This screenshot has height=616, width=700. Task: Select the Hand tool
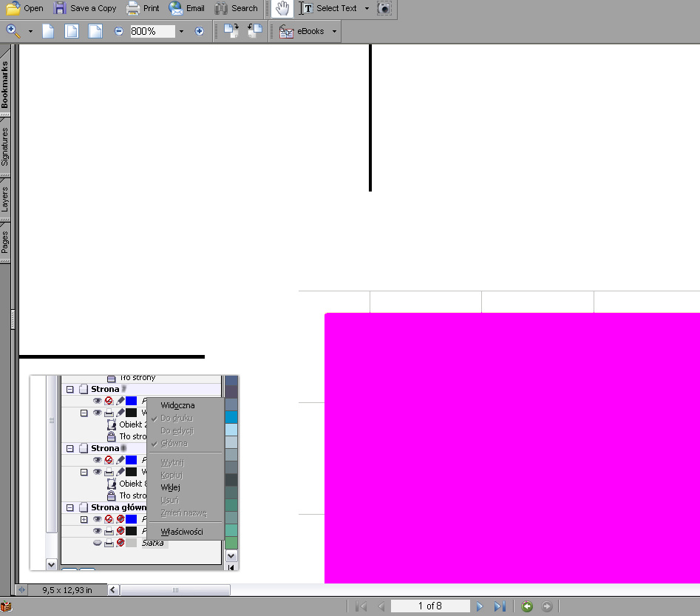(281, 9)
